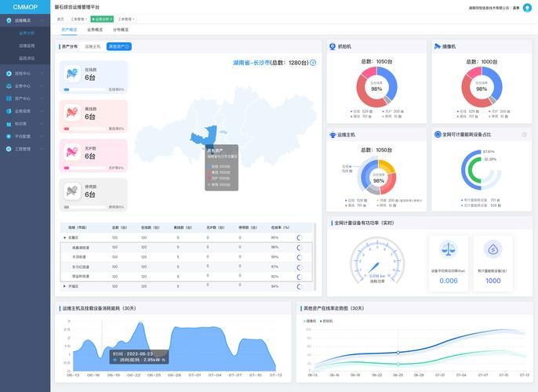Click the 资产中心 sidebar icon
Screen dimensions: 538x392
(9, 99)
